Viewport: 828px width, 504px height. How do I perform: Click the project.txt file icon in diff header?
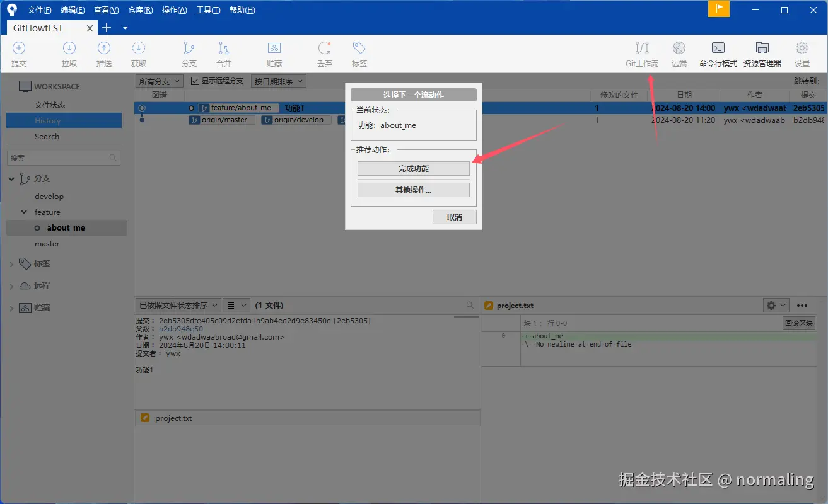point(488,306)
